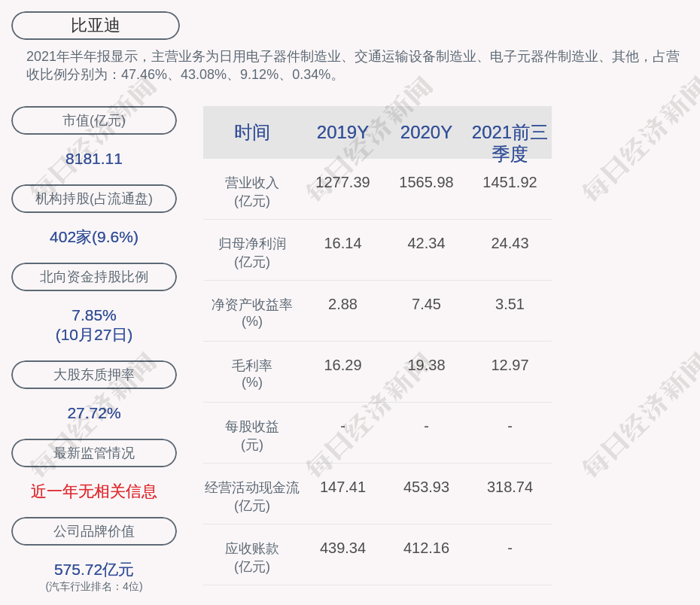This screenshot has height=605, width=700.
Task: Click the 比亚迪 company name label
Action: (96, 26)
